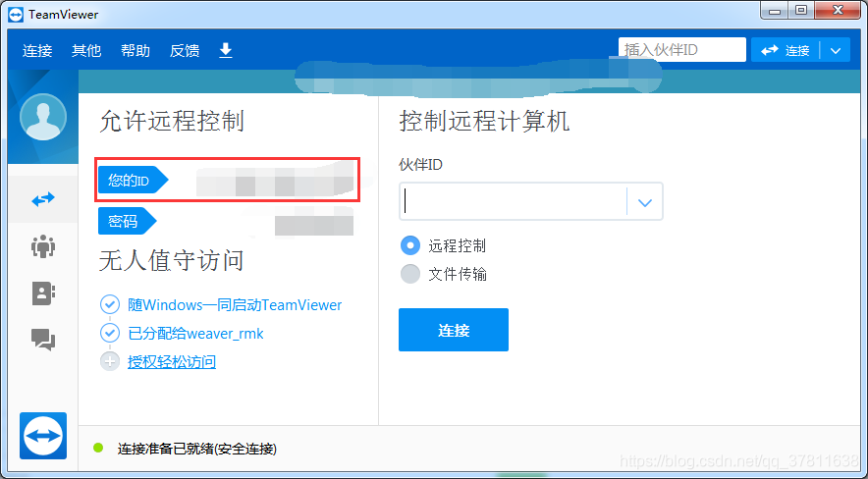Click the 控制远程计算机 heading

point(484,121)
